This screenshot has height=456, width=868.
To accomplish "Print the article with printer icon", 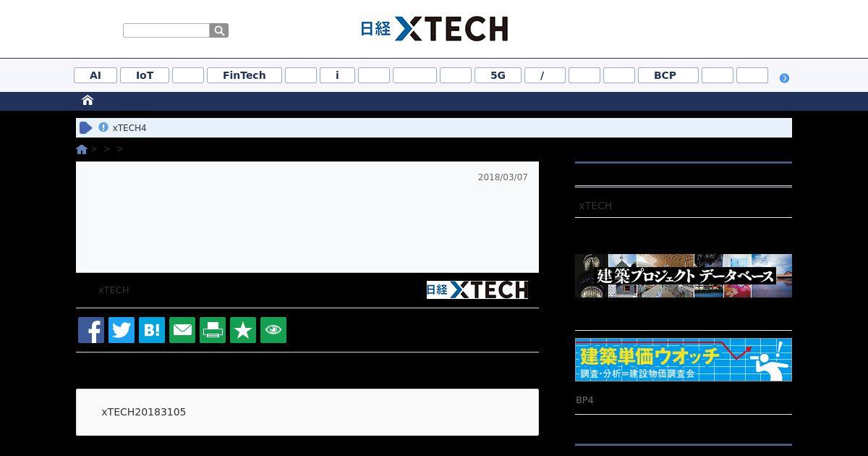I will [213, 330].
